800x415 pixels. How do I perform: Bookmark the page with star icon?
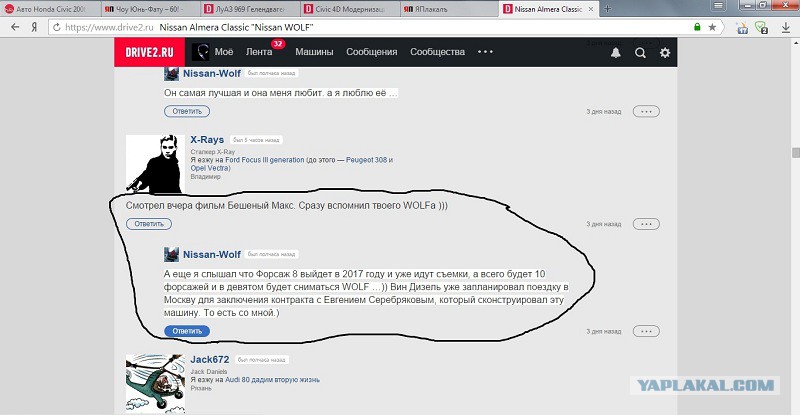(712, 27)
